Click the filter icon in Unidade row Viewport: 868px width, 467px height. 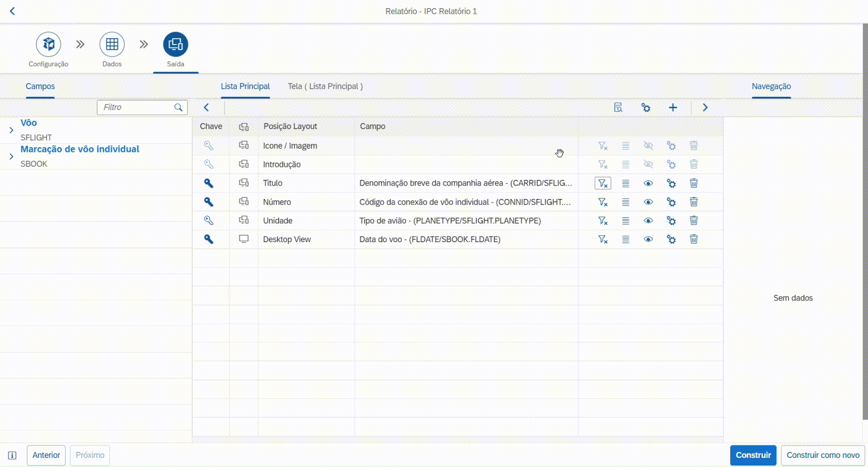pos(602,221)
